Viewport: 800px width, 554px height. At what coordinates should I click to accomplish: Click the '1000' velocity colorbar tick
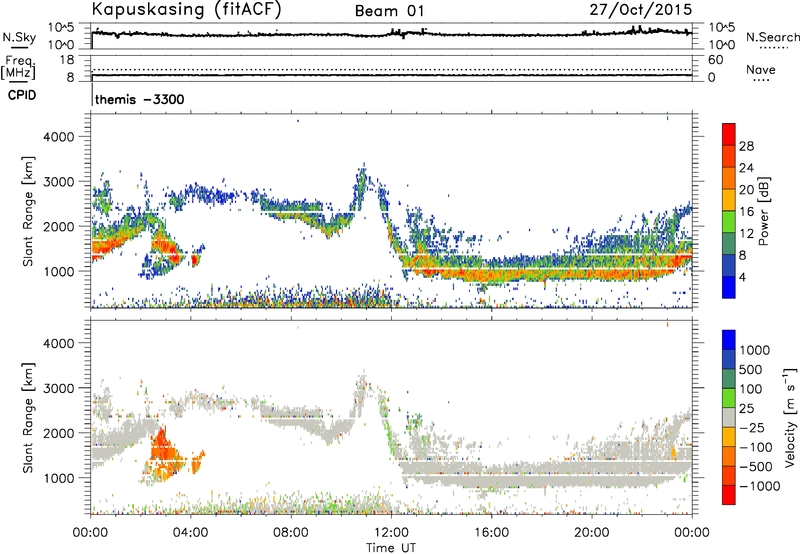[754, 350]
